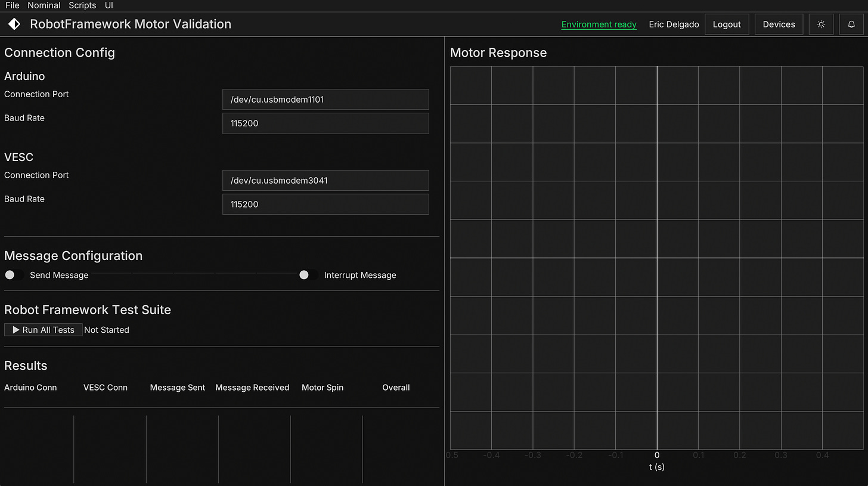Click the Robot Framework Test Suite heading
The width and height of the screenshot is (868, 486).
pyautogui.click(x=88, y=310)
